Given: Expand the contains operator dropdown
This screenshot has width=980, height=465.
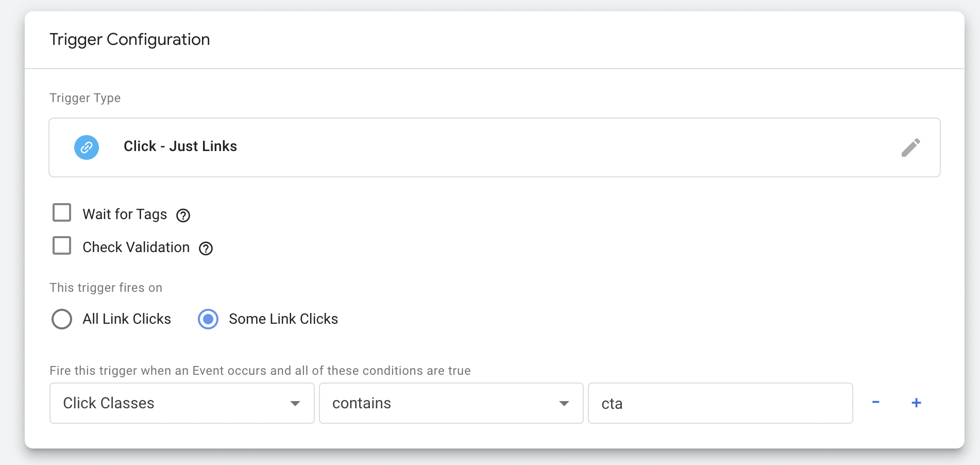Looking at the screenshot, I should 451,403.
